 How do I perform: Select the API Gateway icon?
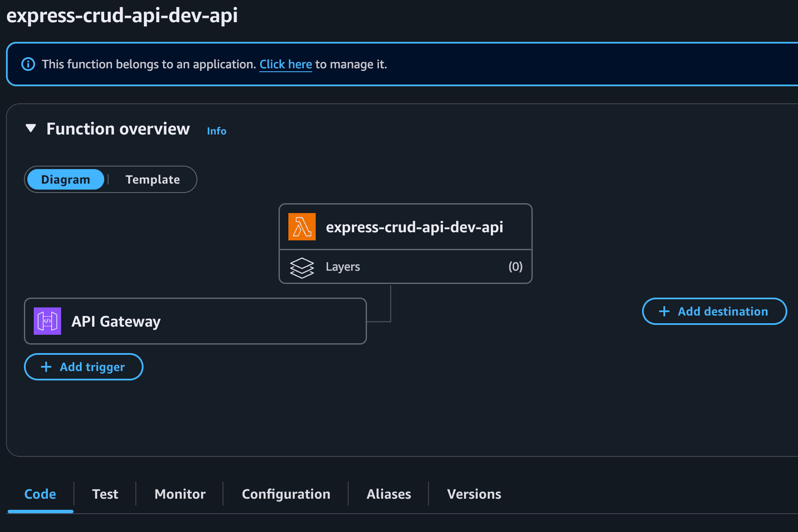47,321
